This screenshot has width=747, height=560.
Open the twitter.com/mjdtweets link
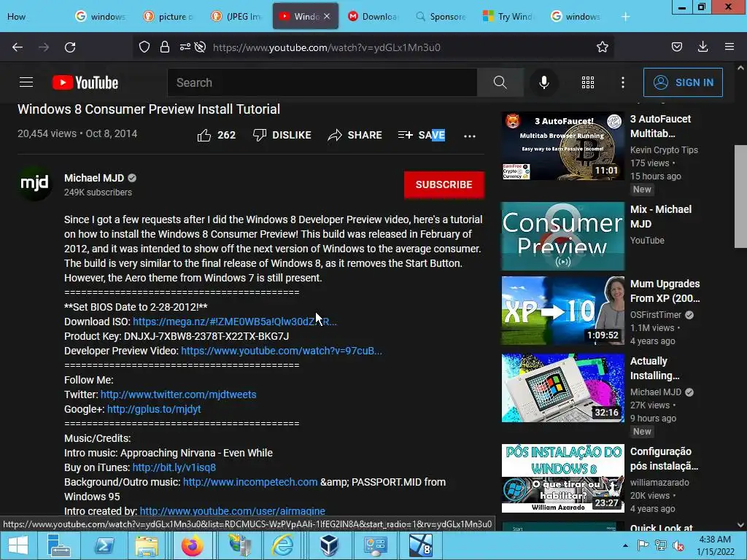pos(178,394)
